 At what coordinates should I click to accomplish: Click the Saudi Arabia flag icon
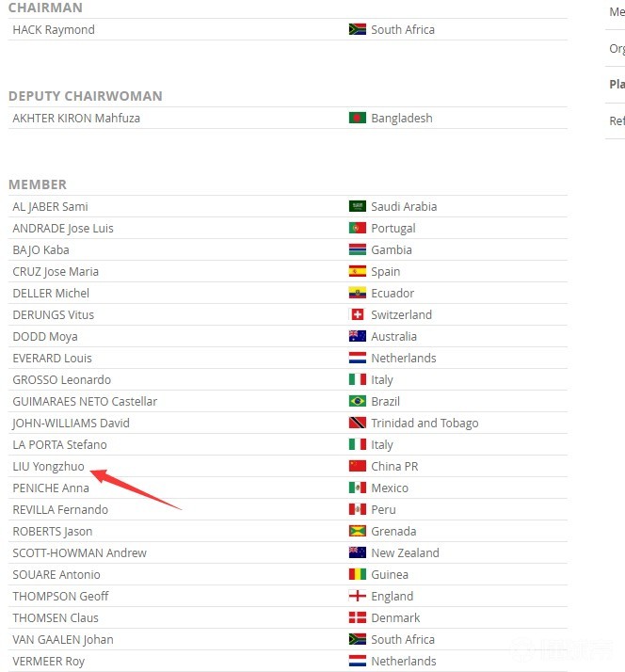[357, 207]
